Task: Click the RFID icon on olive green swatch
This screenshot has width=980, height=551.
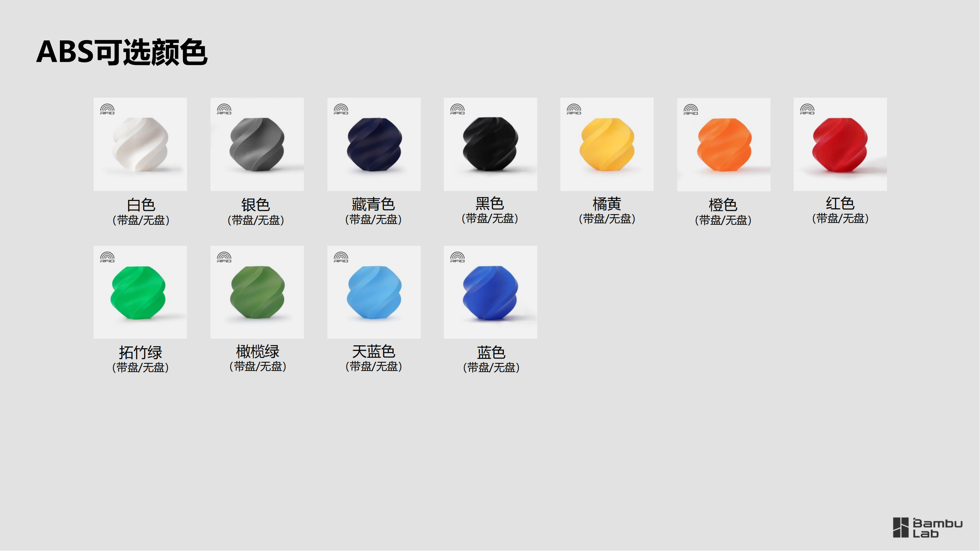Action: click(224, 257)
